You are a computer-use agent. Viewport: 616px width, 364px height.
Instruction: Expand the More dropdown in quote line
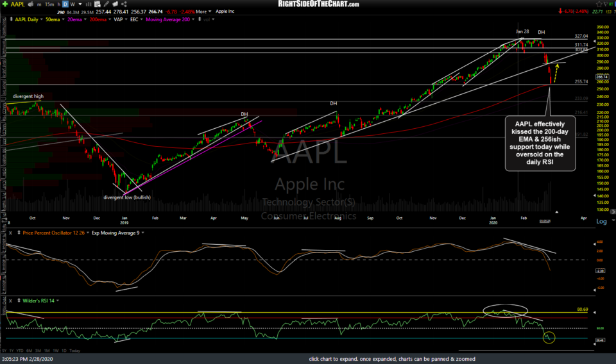pos(210,12)
